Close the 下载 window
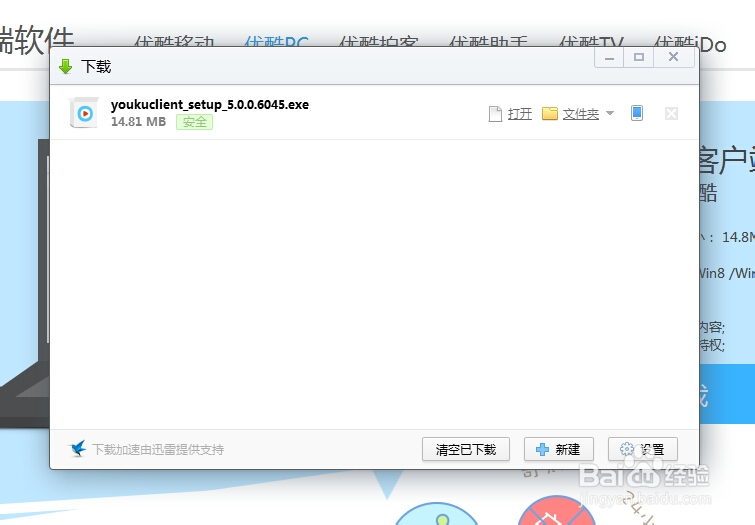Screen dimensions: 755x525 click(x=674, y=58)
